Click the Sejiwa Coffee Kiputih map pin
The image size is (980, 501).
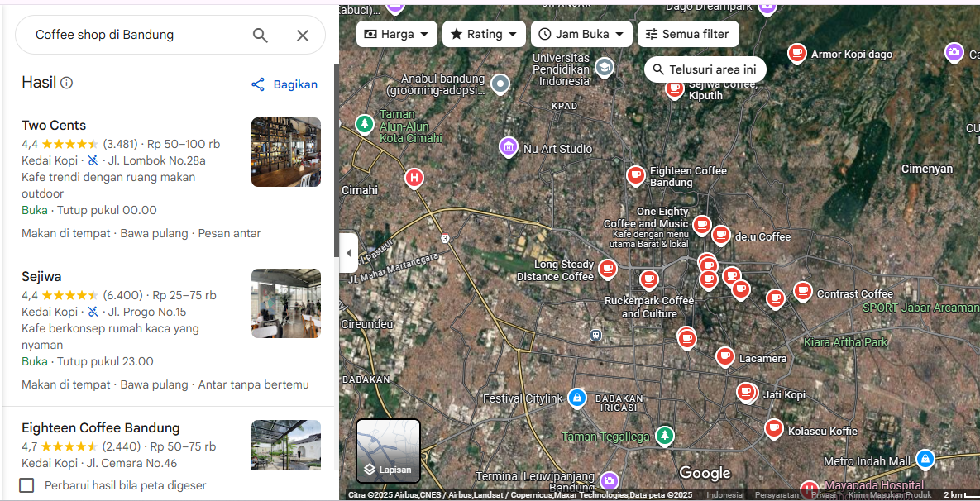pos(674,89)
